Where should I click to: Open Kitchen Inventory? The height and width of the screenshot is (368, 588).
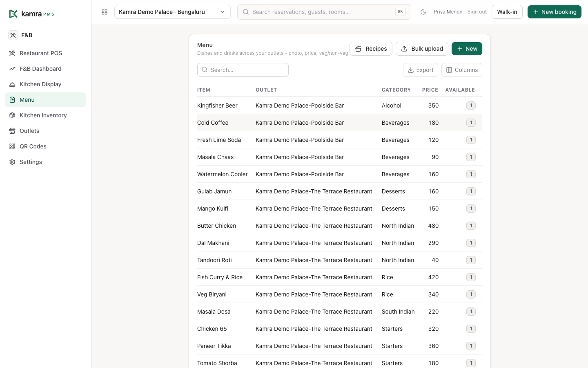pos(45,115)
